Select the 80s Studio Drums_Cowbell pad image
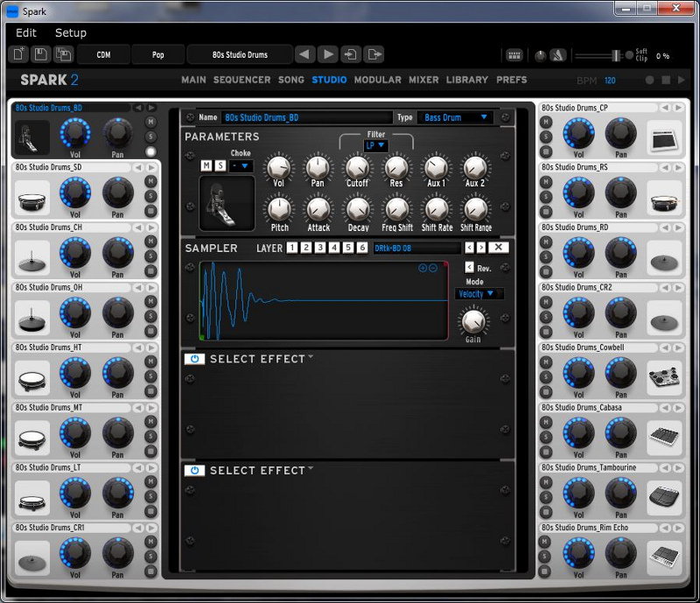Screen dimensions: 700x603 tap(664, 380)
